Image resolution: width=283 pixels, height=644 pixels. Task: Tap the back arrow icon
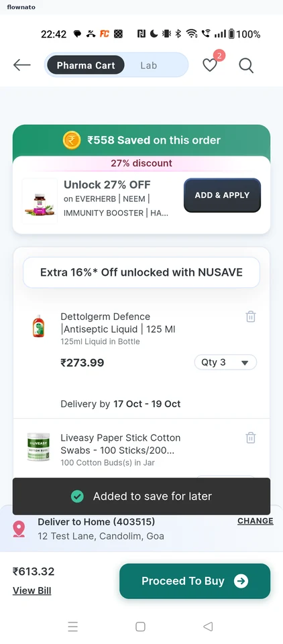click(x=21, y=65)
